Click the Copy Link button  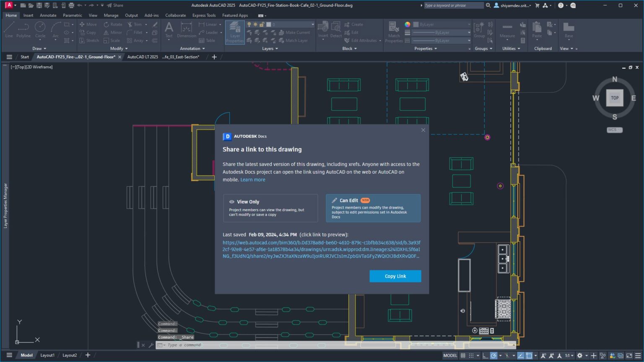pos(395,276)
